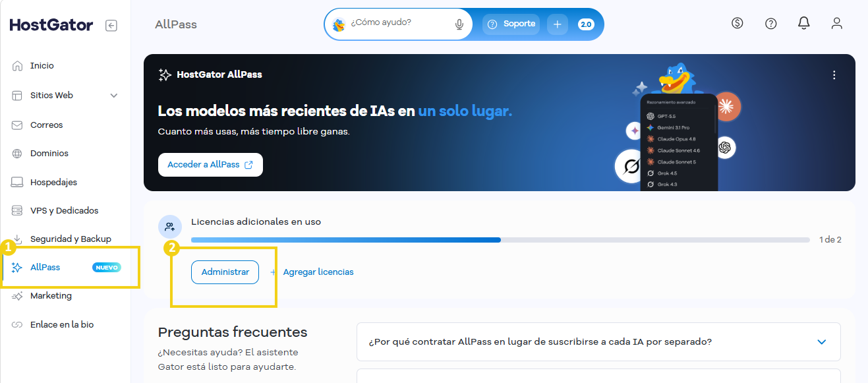Click the NUEVO badge beside AllPass
Image resolution: width=868 pixels, height=383 pixels.
tap(107, 268)
